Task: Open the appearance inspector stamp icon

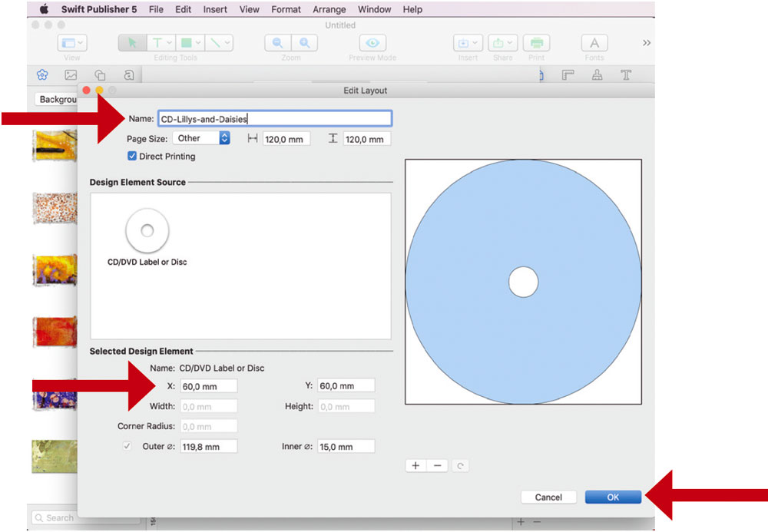Action: (597, 75)
